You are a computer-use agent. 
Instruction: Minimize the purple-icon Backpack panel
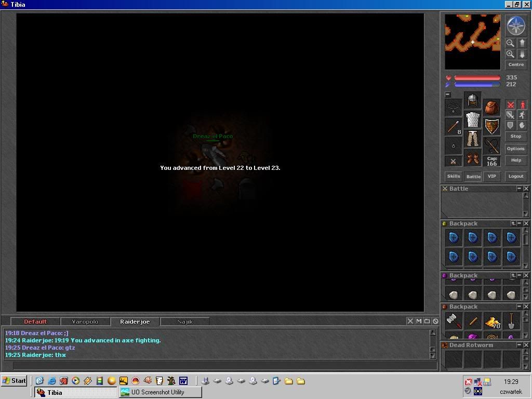coord(519,275)
